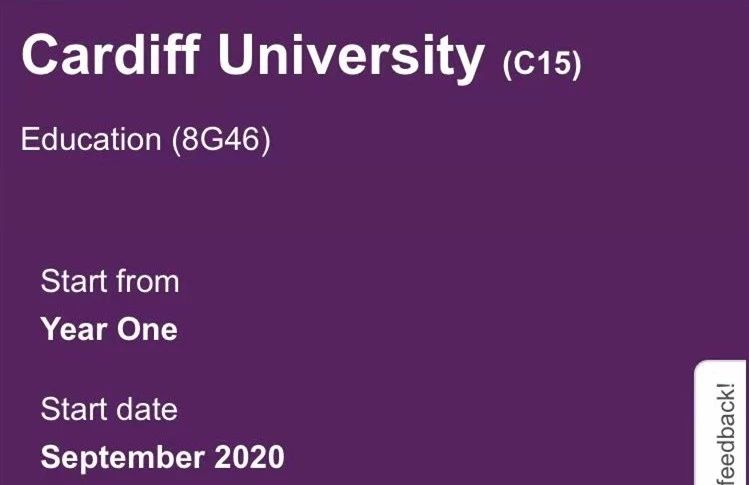Click the Education course title
The height and width of the screenshot is (485, 749).
click(x=145, y=139)
